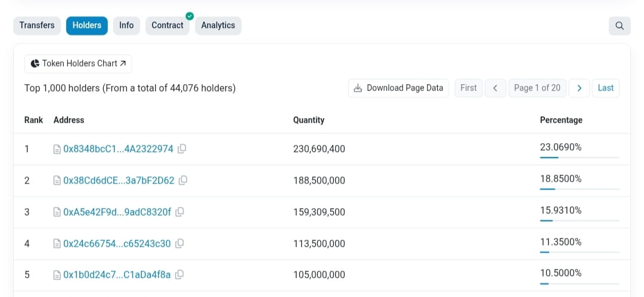Click the search magnifier icon
This screenshot has width=644, height=297.
click(620, 26)
